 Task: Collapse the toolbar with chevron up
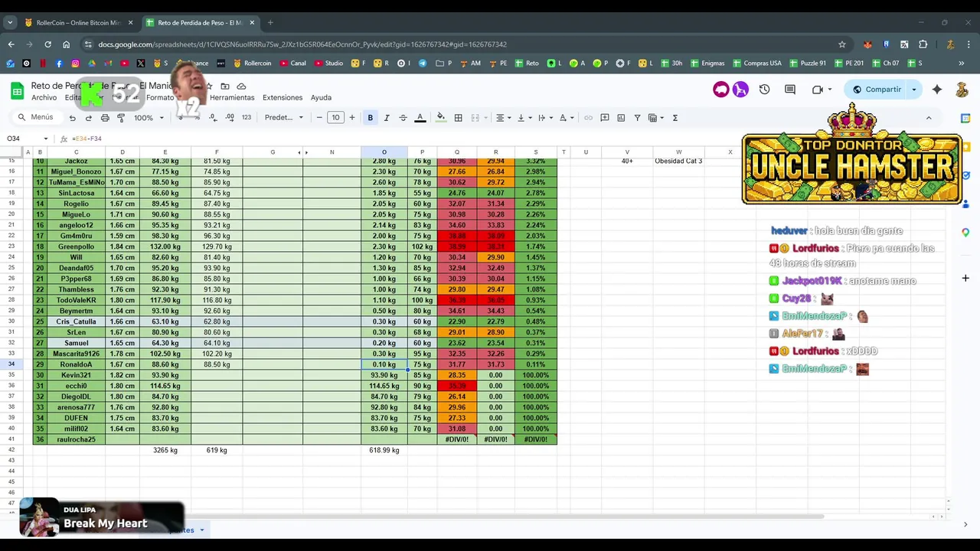point(929,118)
